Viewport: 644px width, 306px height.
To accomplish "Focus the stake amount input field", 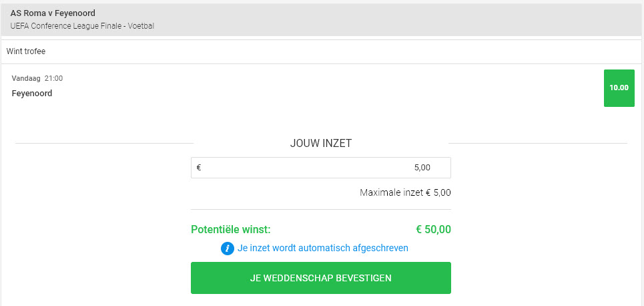I will pyautogui.click(x=320, y=168).
